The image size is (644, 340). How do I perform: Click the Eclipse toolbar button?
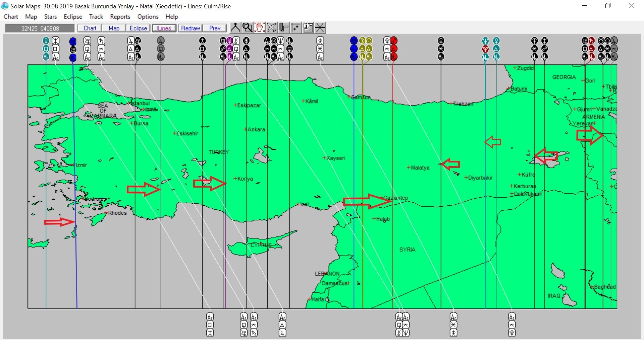[x=138, y=28]
